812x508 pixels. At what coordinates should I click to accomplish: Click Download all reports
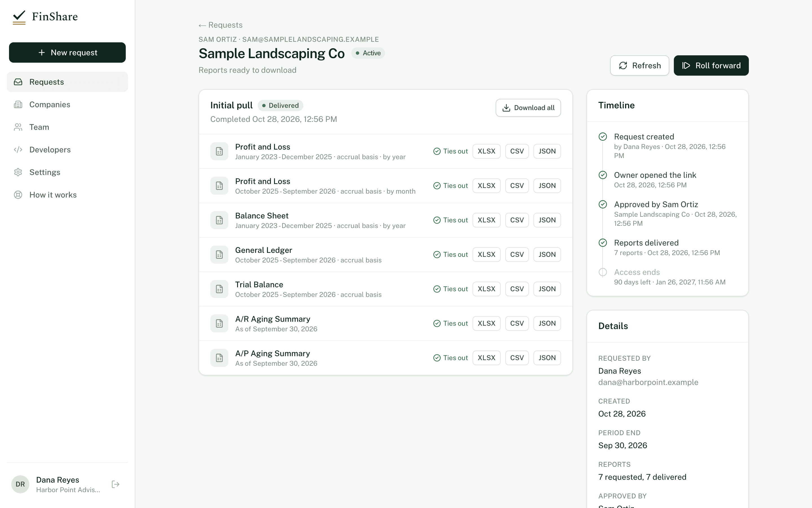coord(528,108)
